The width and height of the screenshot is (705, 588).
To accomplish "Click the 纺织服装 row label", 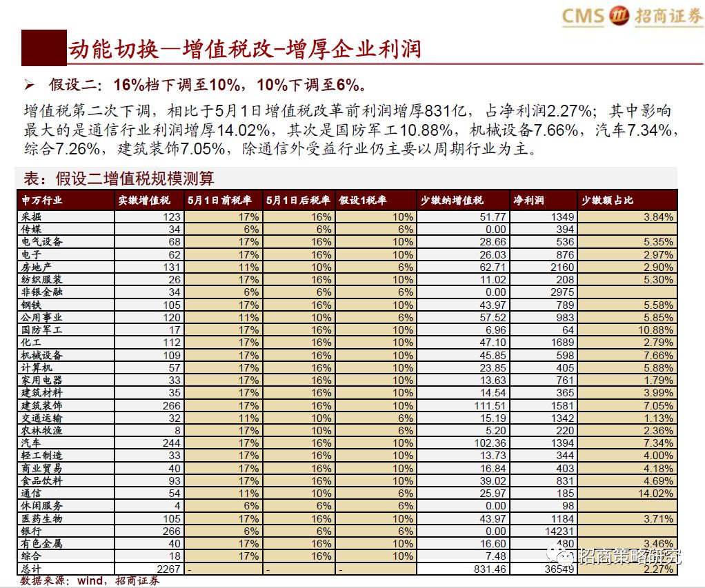I will click(x=41, y=279).
